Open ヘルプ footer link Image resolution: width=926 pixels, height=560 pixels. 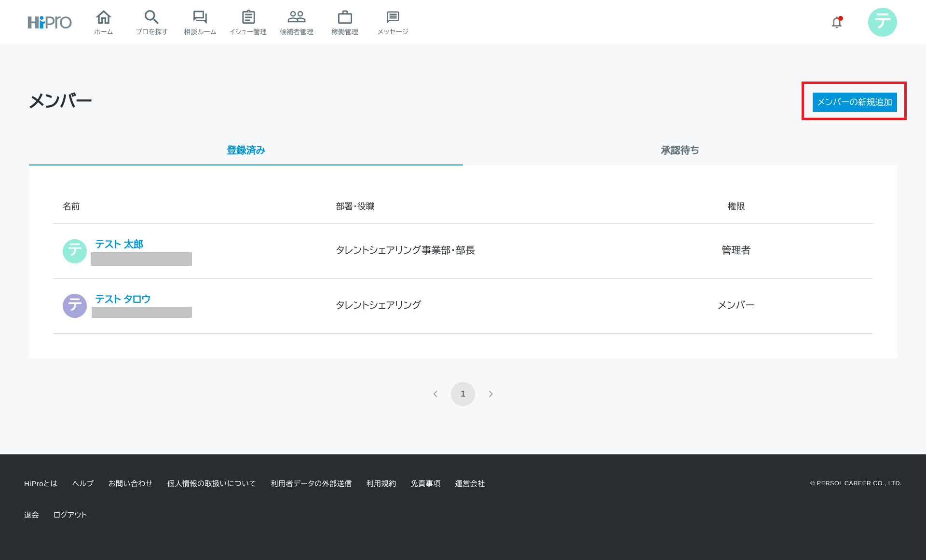83,483
